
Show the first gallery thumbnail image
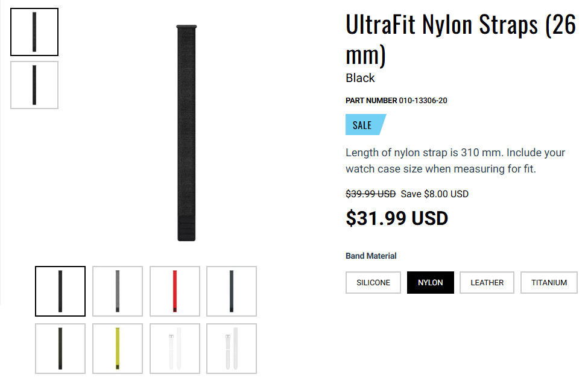[x=34, y=32]
